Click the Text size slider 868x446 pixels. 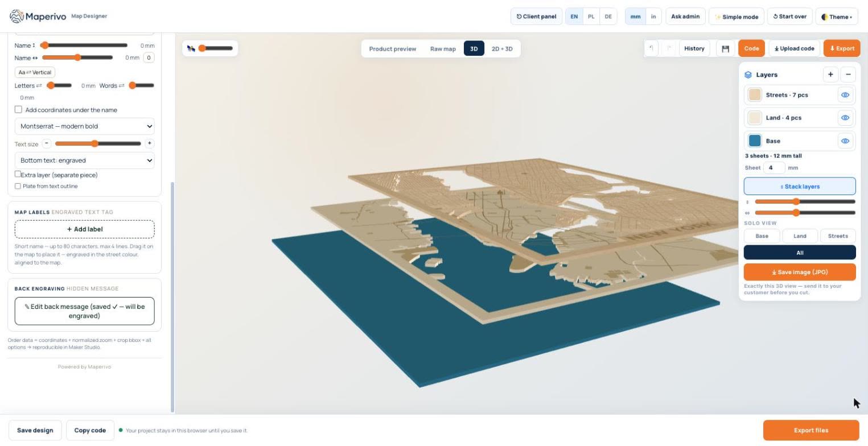[x=98, y=143]
